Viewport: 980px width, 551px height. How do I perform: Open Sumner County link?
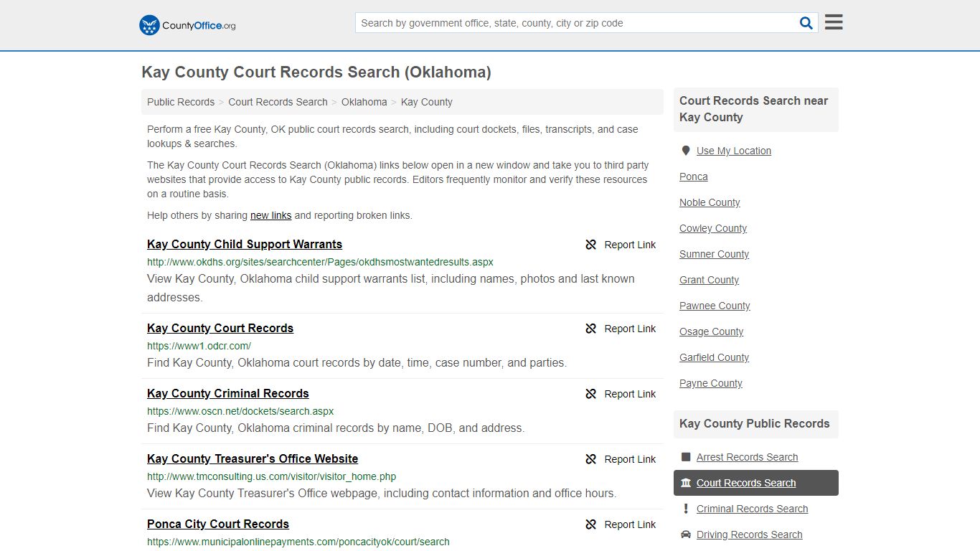coord(714,254)
